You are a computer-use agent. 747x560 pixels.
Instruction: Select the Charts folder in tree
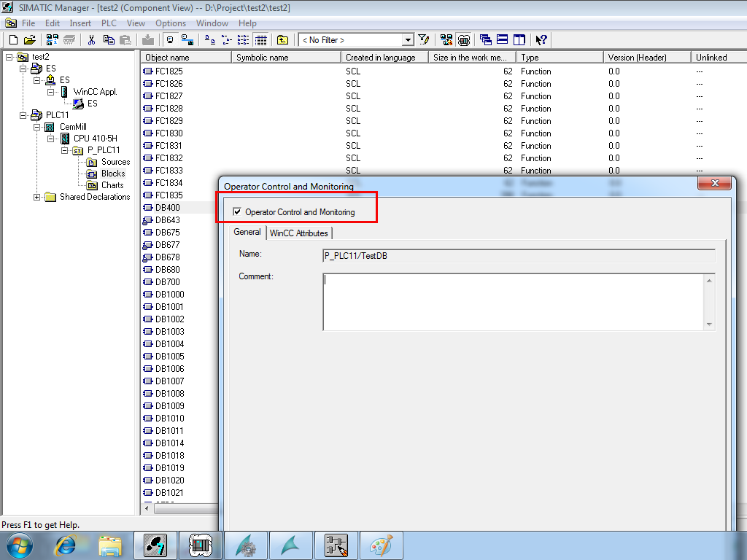coord(112,185)
